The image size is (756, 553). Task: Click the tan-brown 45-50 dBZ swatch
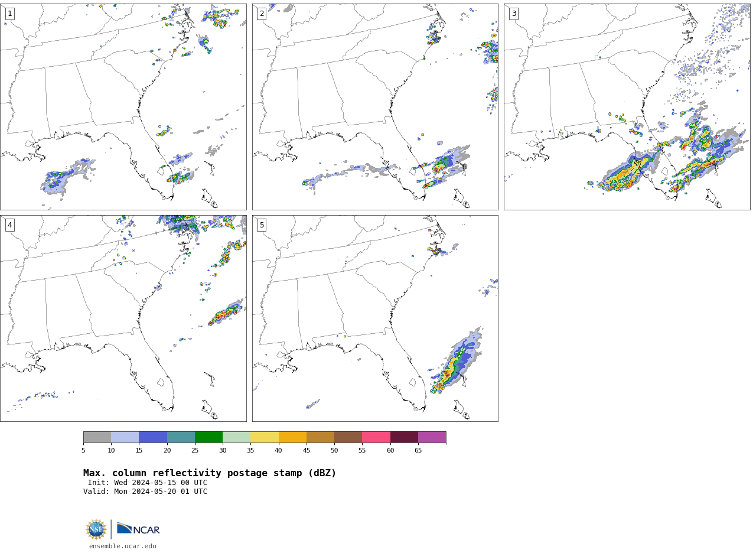[320, 437]
